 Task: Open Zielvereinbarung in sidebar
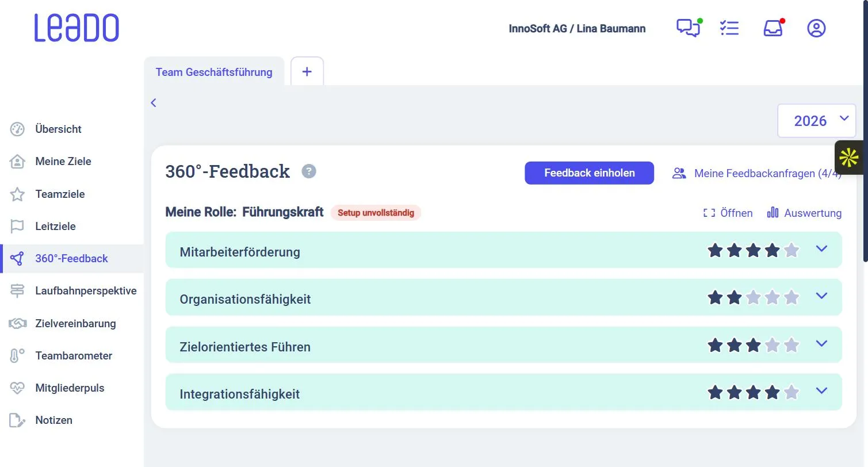[x=72, y=323]
